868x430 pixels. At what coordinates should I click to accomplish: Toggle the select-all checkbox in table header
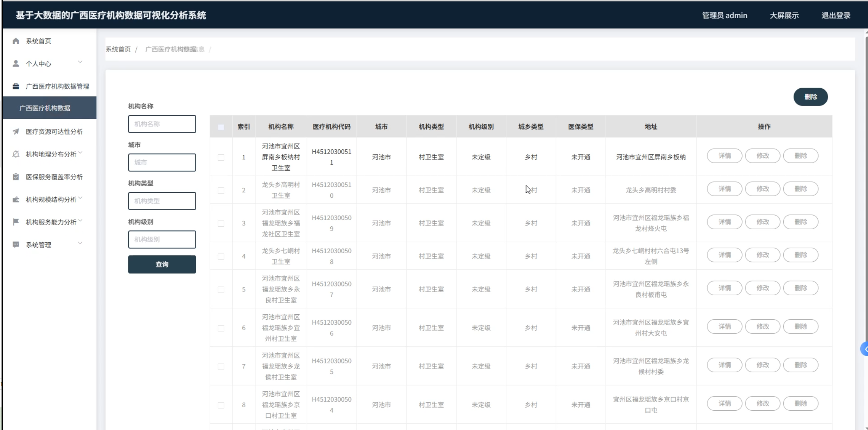[221, 127]
